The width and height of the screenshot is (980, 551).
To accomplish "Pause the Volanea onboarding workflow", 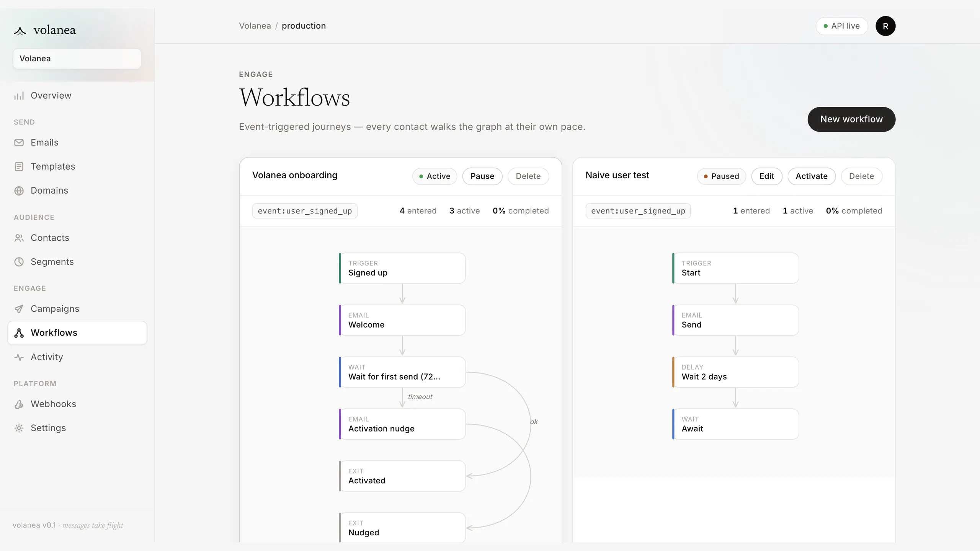I will point(482,176).
